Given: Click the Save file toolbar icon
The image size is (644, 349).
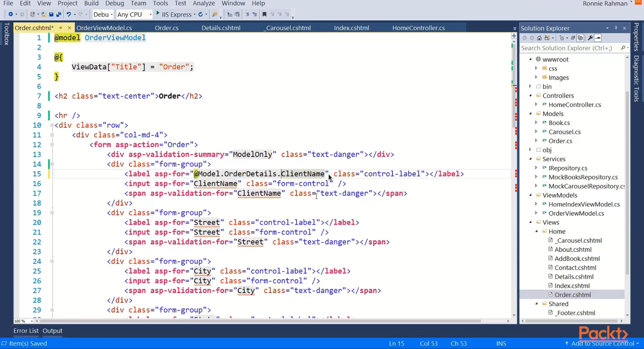Looking at the screenshot, I should tap(51, 14).
